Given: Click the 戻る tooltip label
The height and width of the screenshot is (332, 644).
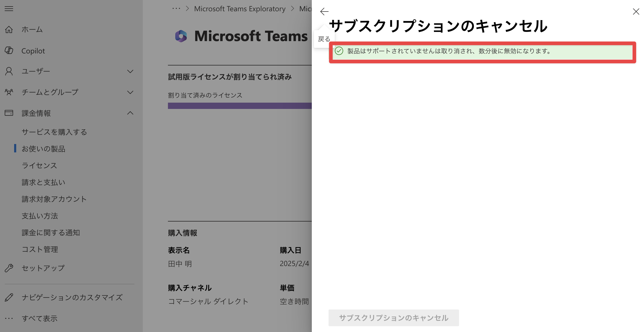Looking at the screenshot, I should point(324,39).
